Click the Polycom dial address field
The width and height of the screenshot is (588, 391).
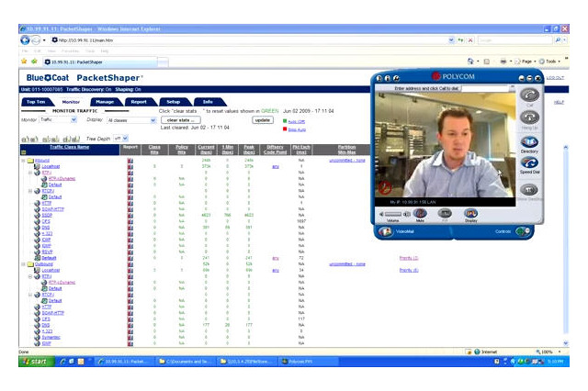pyautogui.click(x=484, y=88)
